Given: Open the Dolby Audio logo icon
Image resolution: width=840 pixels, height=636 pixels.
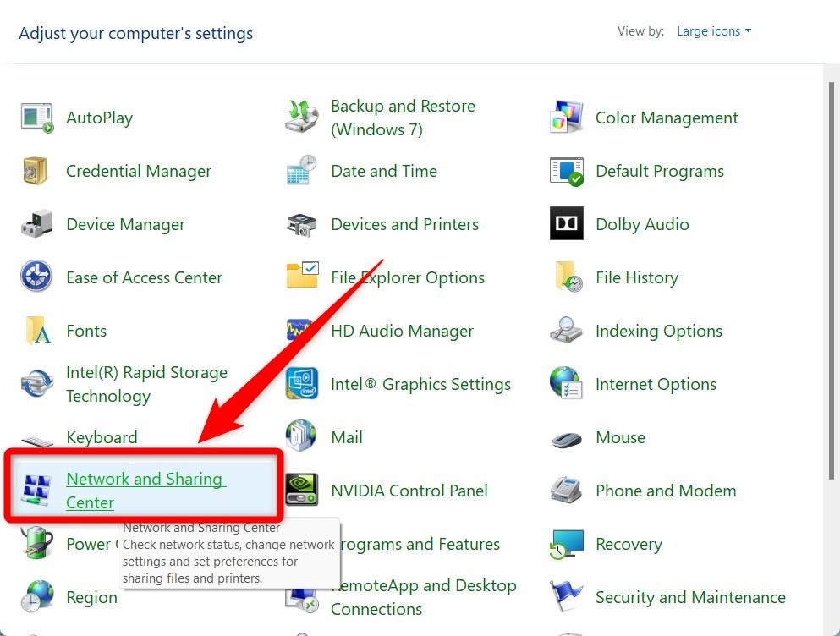Looking at the screenshot, I should pos(566,223).
